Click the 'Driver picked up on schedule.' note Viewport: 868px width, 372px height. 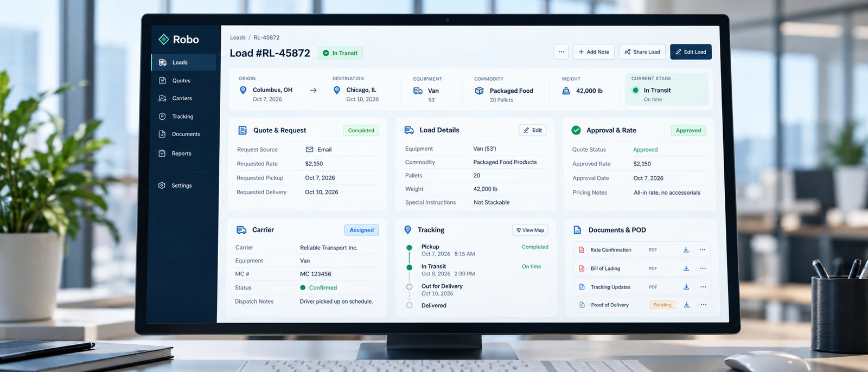[x=336, y=302]
